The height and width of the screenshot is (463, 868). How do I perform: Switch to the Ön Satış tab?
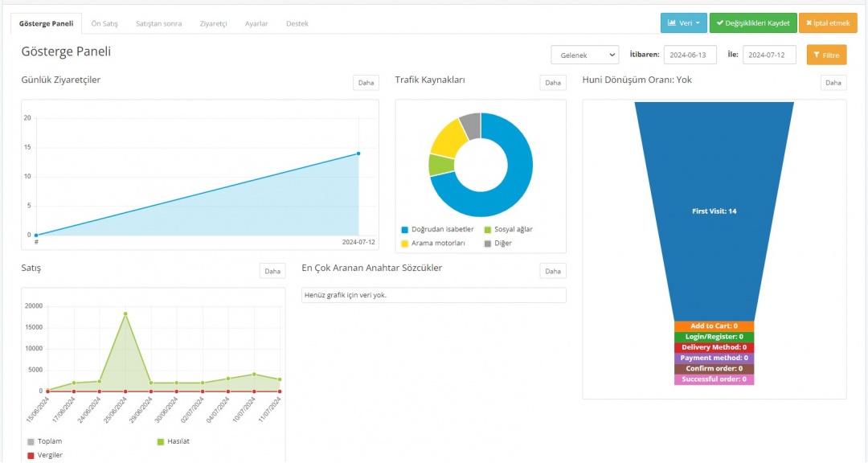coord(104,24)
